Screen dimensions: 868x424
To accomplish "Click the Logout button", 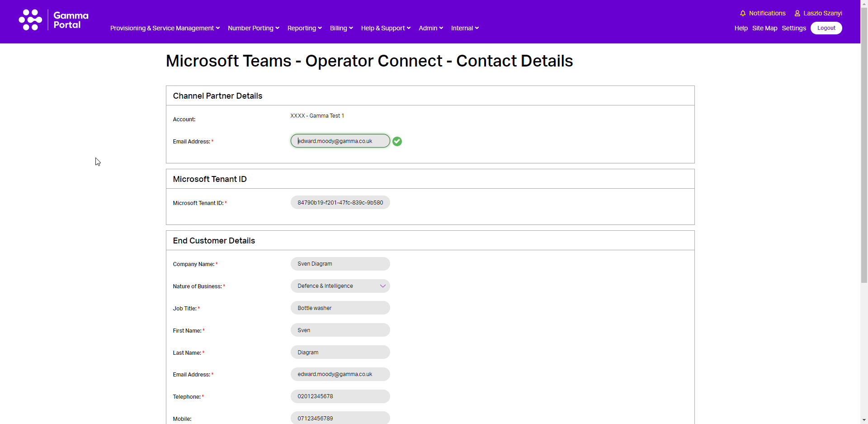I will tap(826, 28).
